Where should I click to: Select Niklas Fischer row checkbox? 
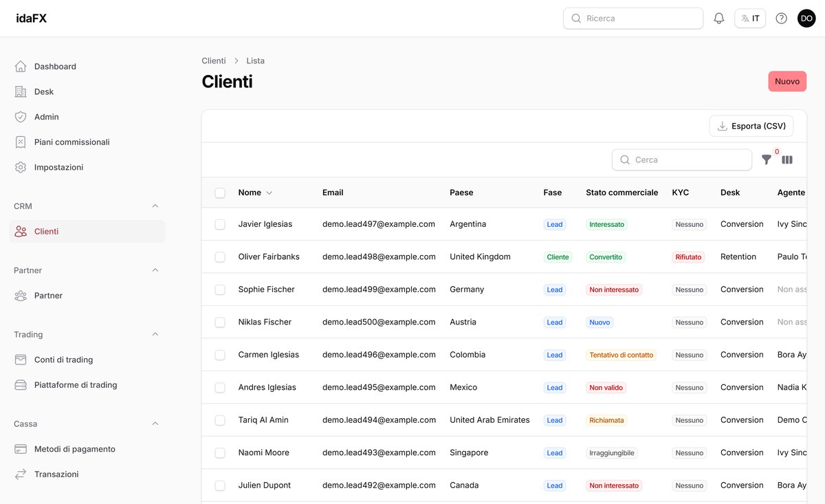pyautogui.click(x=220, y=322)
